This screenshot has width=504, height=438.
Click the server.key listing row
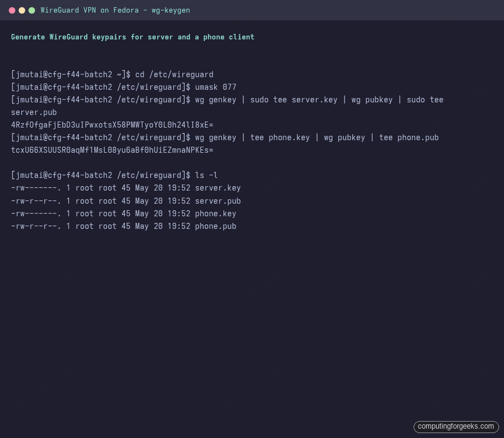coord(125,188)
